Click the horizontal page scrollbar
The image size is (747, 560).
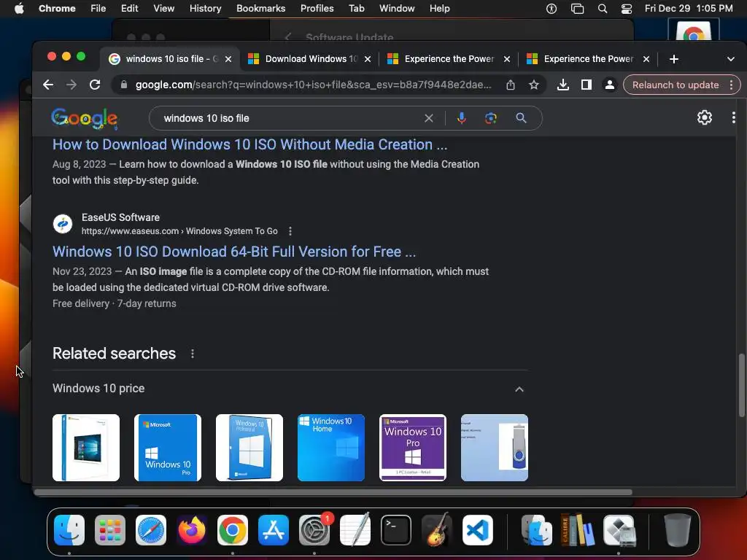click(333, 492)
